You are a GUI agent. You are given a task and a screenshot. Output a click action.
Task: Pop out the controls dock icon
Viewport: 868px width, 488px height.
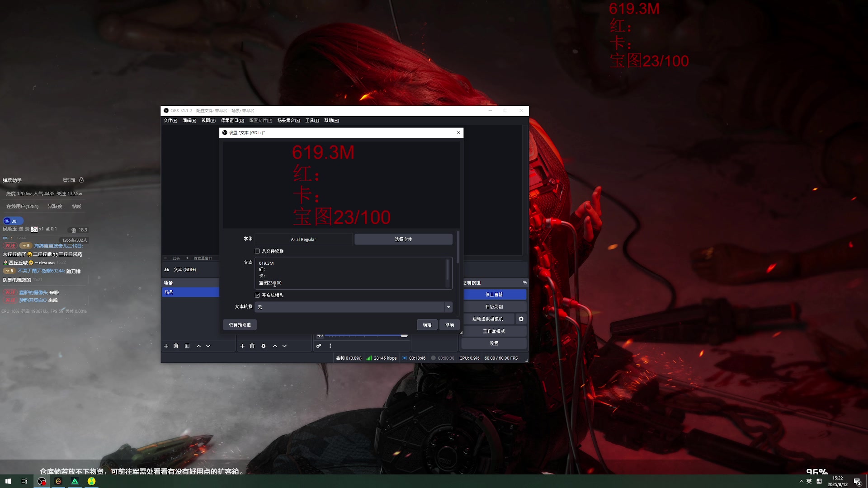pyautogui.click(x=525, y=282)
